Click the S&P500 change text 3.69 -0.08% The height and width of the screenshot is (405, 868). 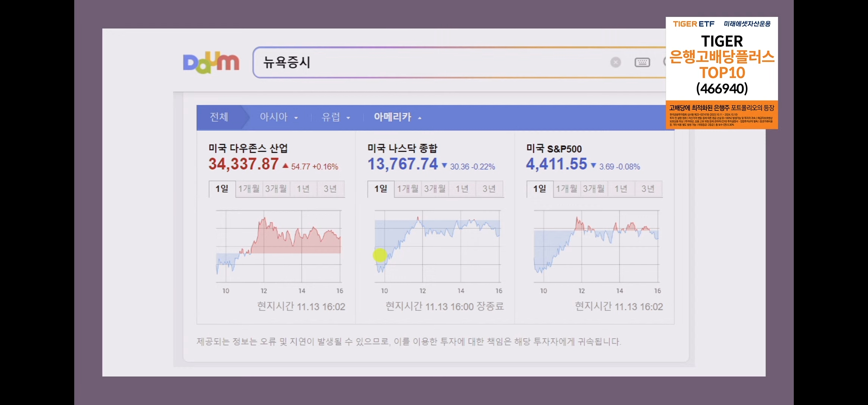[620, 166]
